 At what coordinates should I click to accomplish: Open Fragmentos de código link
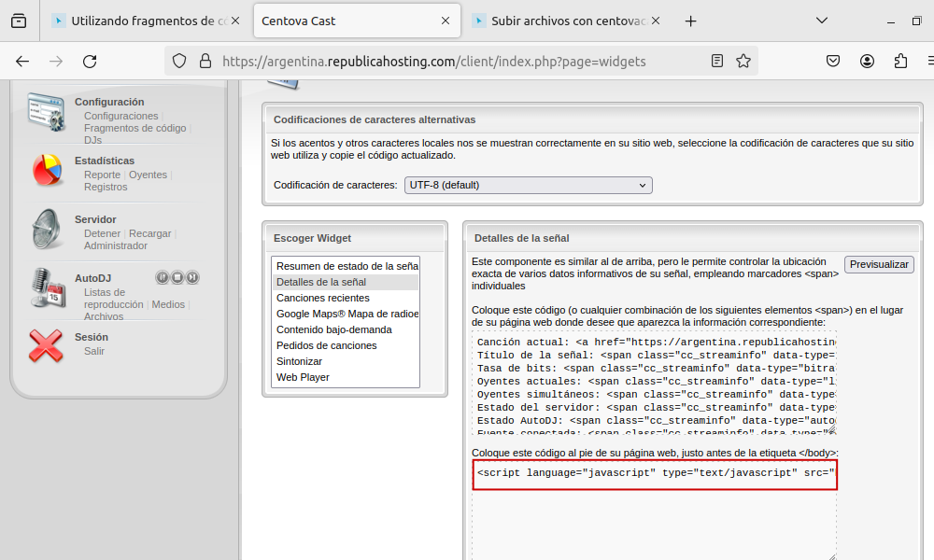134,128
